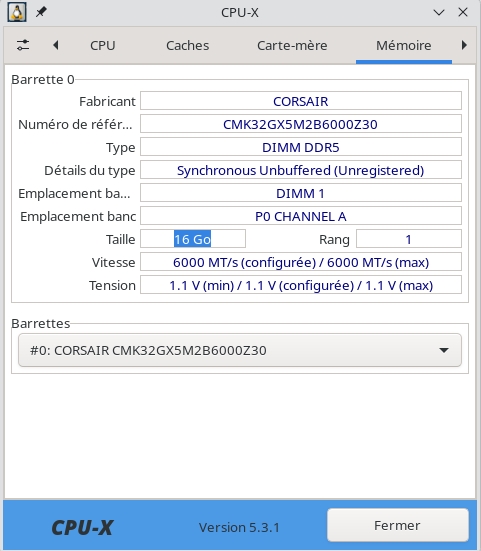
Task: Minimize window using the chevron-down button
Action: [x=439, y=13]
